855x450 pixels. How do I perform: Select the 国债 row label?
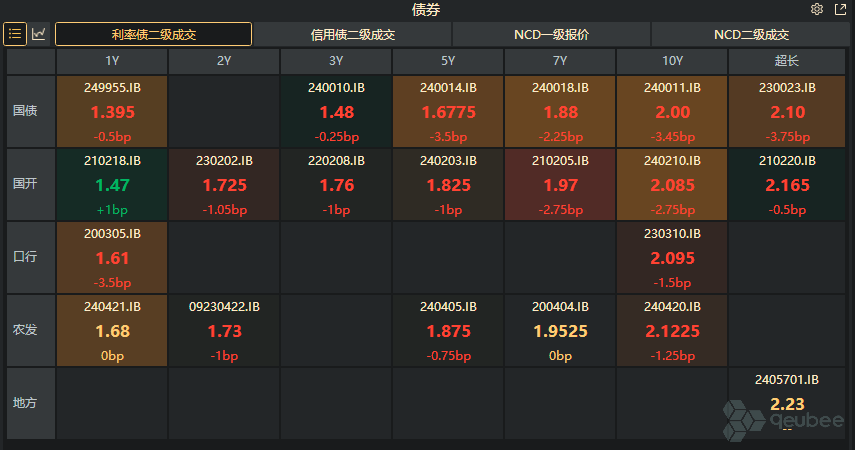point(31,111)
